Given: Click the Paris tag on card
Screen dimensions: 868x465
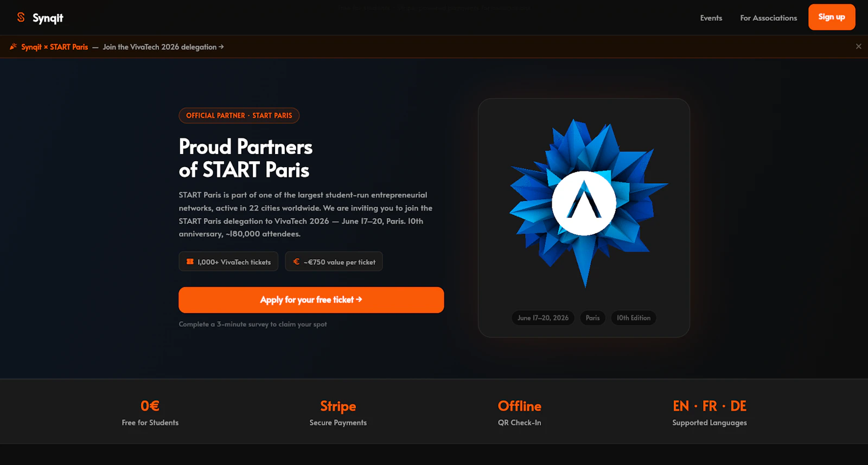Looking at the screenshot, I should (x=592, y=318).
